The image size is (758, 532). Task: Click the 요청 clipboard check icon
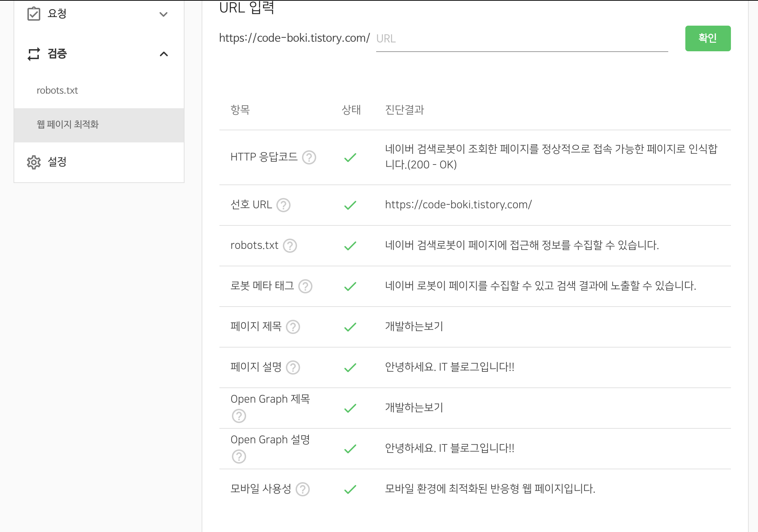click(x=34, y=14)
